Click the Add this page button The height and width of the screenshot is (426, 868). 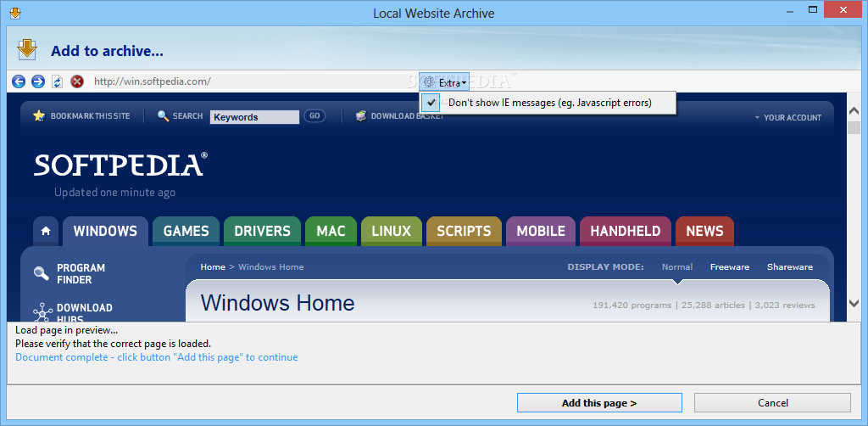[x=599, y=403]
